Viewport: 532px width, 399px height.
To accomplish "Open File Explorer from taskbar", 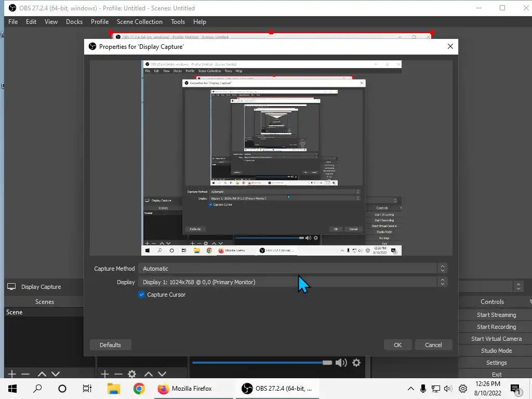I will pos(114,389).
